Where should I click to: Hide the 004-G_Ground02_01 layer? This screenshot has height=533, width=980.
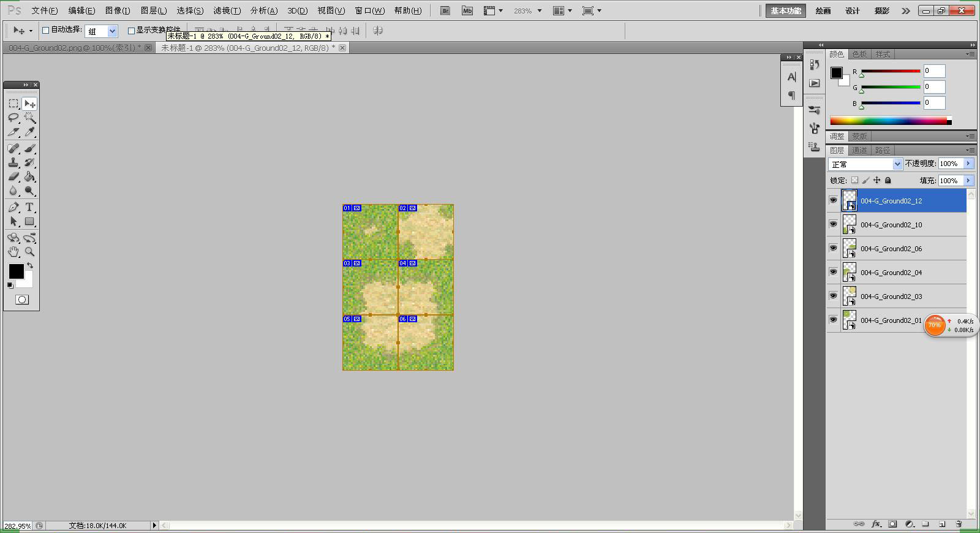(833, 320)
